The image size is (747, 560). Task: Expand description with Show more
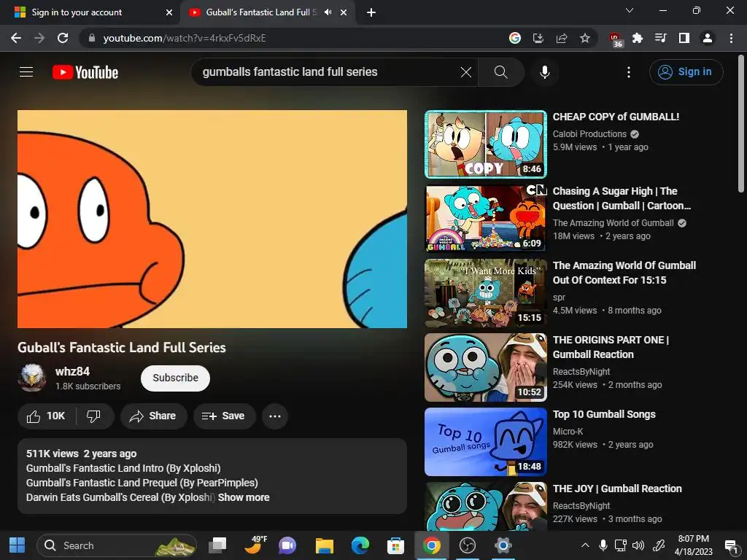(244, 497)
